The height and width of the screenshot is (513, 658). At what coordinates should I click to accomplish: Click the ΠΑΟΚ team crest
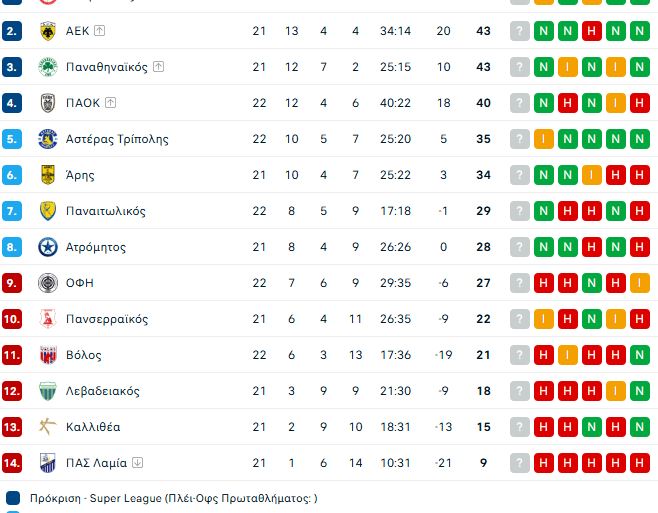point(47,103)
